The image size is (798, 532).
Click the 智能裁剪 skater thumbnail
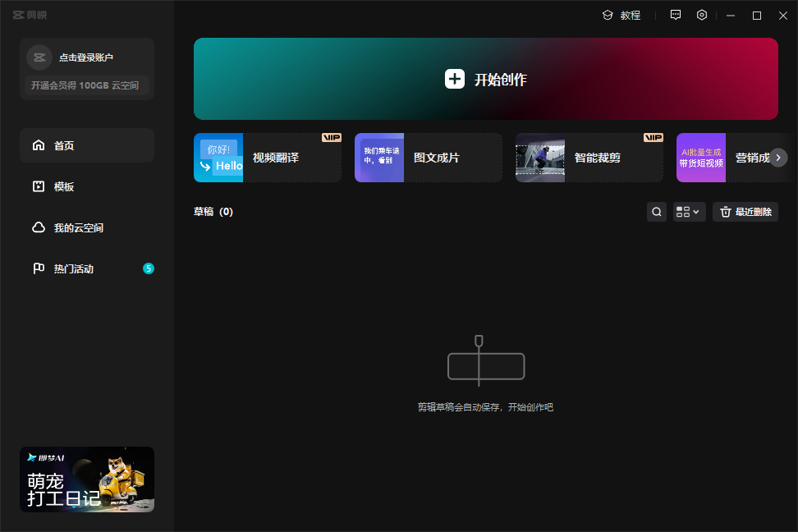click(x=540, y=158)
